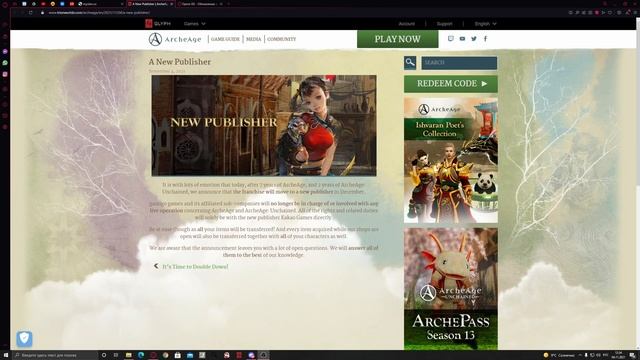This screenshot has height=360, width=640.
Task: Open File Explorer from the taskbar
Action: pyautogui.click(x=129, y=355)
